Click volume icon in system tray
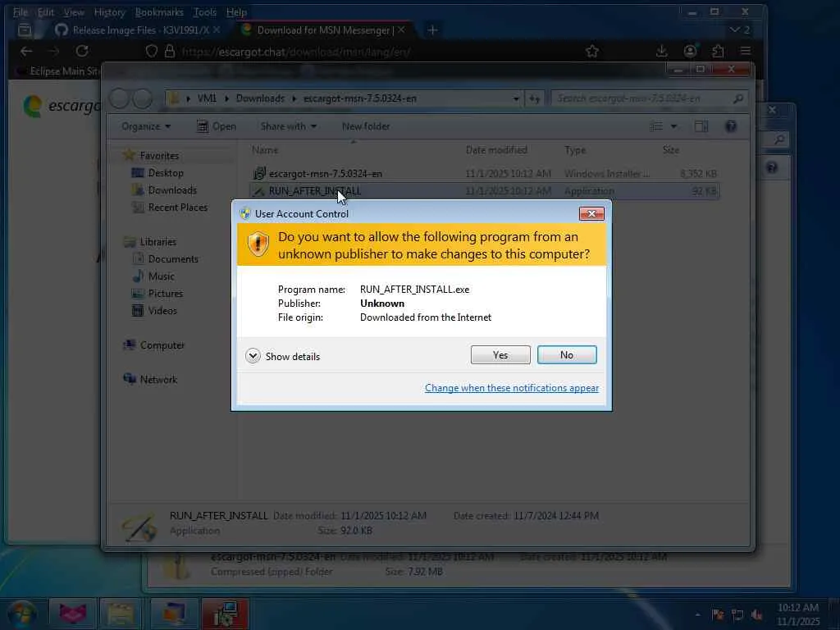 (757, 614)
